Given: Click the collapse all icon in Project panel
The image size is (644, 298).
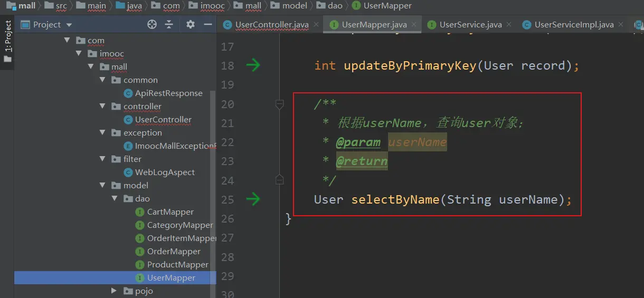Looking at the screenshot, I should pyautogui.click(x=169, y=24).
